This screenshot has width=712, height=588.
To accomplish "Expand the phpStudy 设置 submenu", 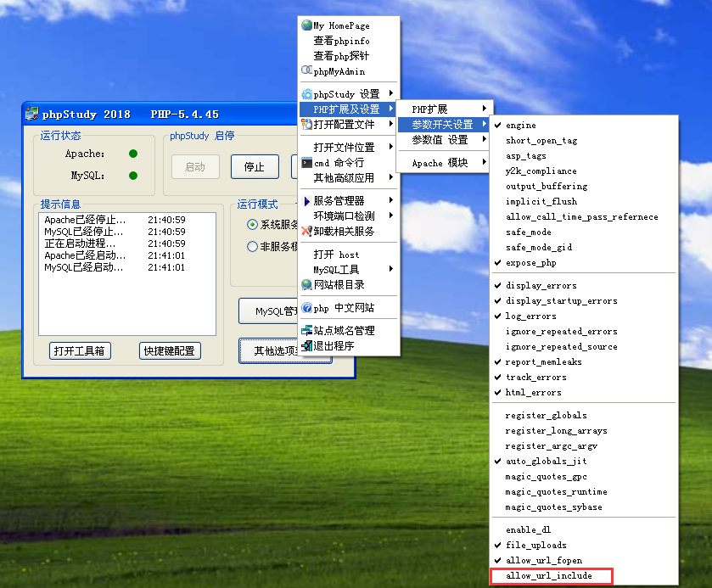I will pos(349,94).
